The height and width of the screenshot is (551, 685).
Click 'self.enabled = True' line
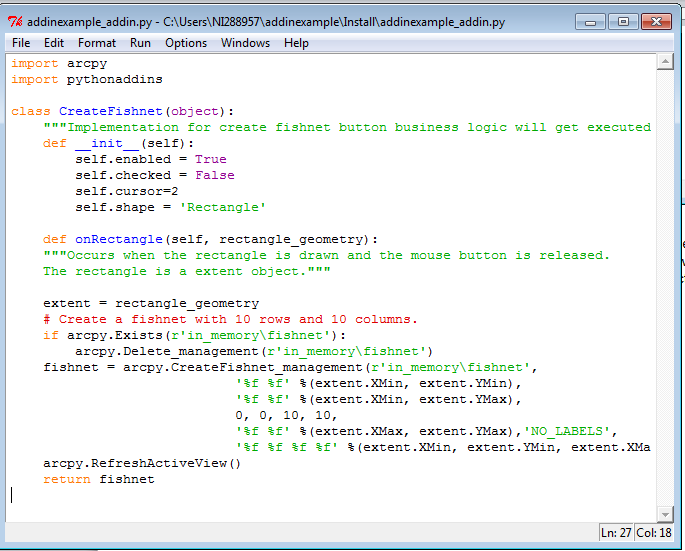[x=151, y=159]
